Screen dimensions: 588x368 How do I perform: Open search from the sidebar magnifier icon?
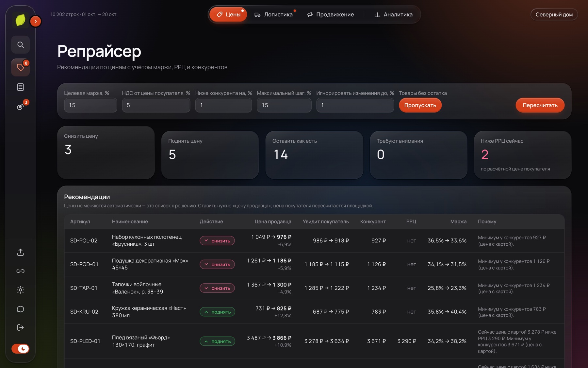coord(21,45)
